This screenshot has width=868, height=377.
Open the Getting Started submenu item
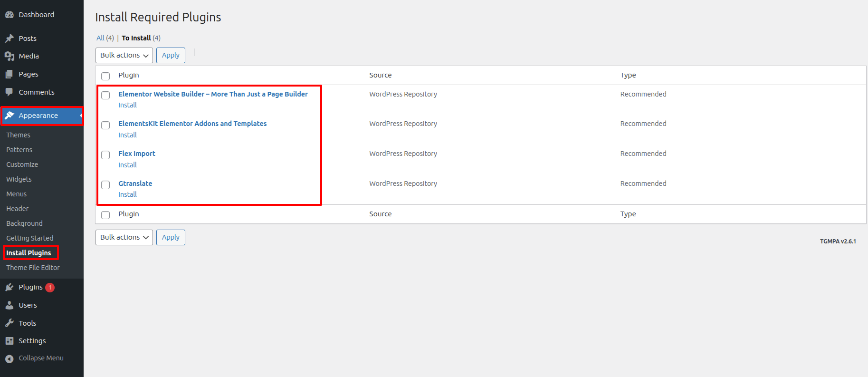pos(30,238)
